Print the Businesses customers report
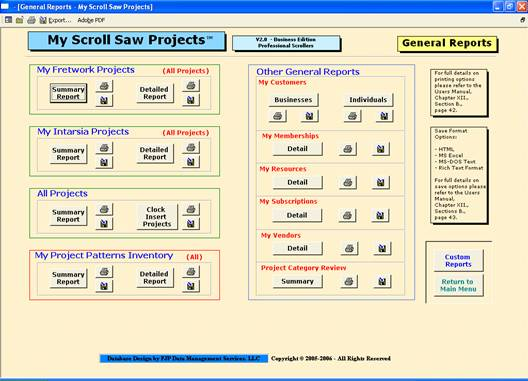Viewport: 528px width, 381px height. pyautogui.click(x=277, y=116)
